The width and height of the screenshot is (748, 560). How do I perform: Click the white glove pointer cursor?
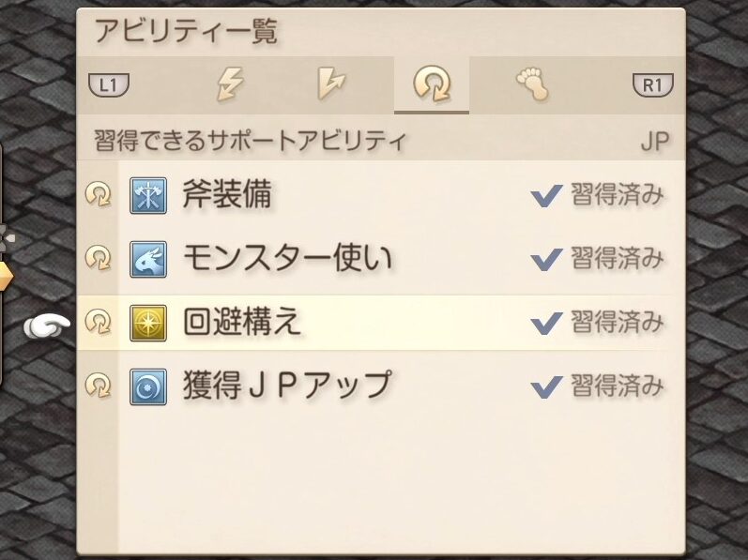[48, 325]
